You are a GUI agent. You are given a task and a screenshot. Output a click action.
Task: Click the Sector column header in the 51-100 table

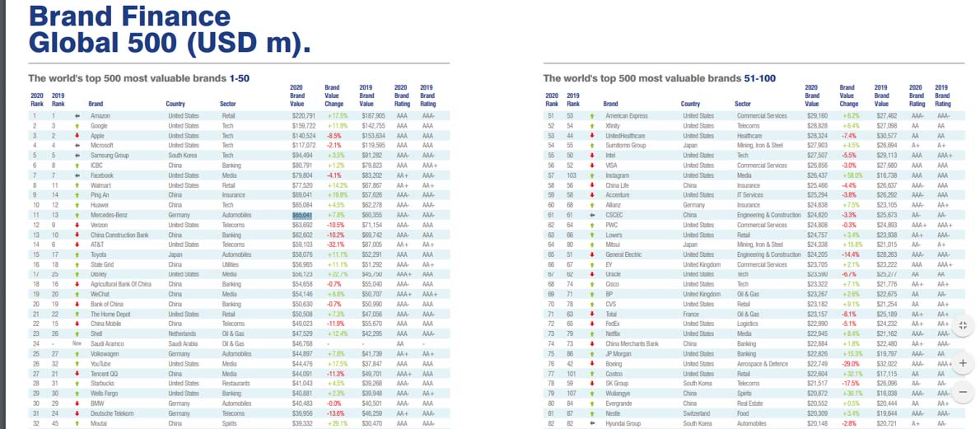[742, 105]
